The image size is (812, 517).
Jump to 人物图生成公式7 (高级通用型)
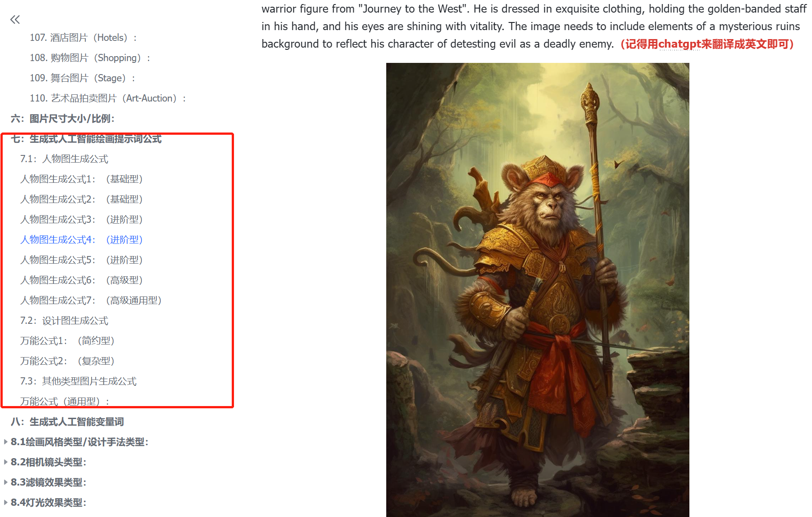pos(91,300)
